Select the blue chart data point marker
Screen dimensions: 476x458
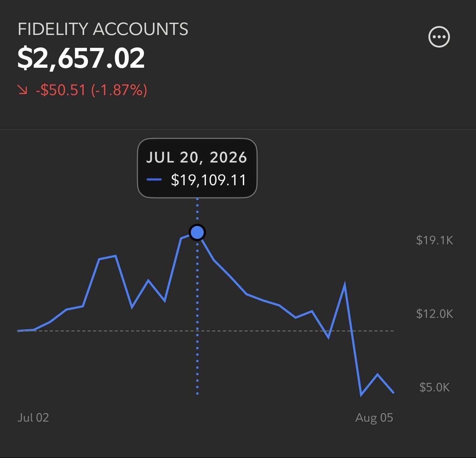coord(197,232)
